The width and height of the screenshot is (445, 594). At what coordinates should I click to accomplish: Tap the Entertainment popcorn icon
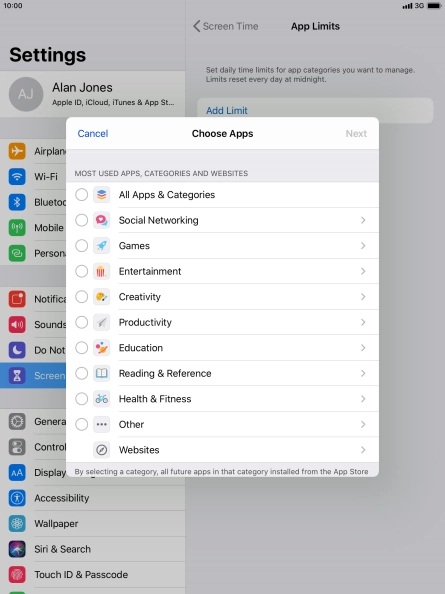[101, 271]
